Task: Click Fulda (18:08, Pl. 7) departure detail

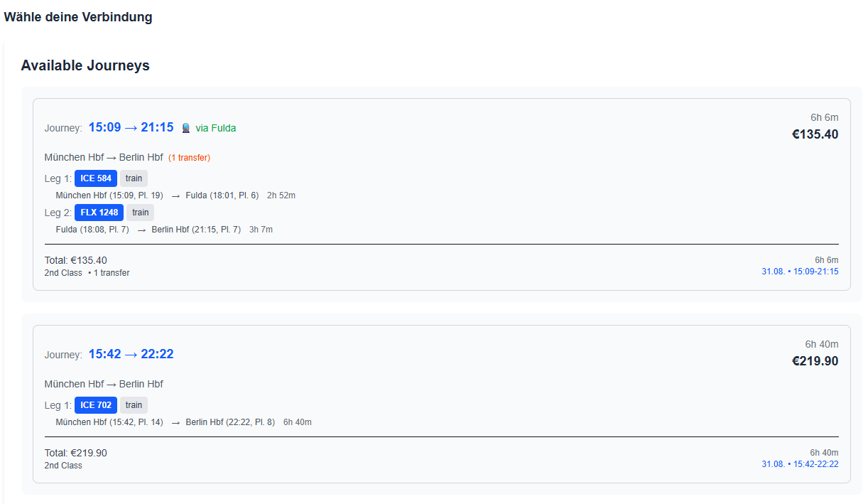Action: click(92, 230)
